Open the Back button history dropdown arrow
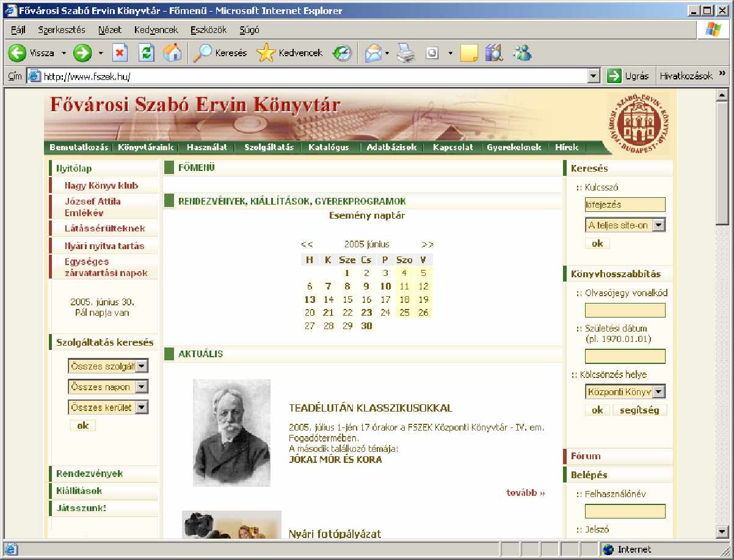The image size is (734, 560). (64, 53)
